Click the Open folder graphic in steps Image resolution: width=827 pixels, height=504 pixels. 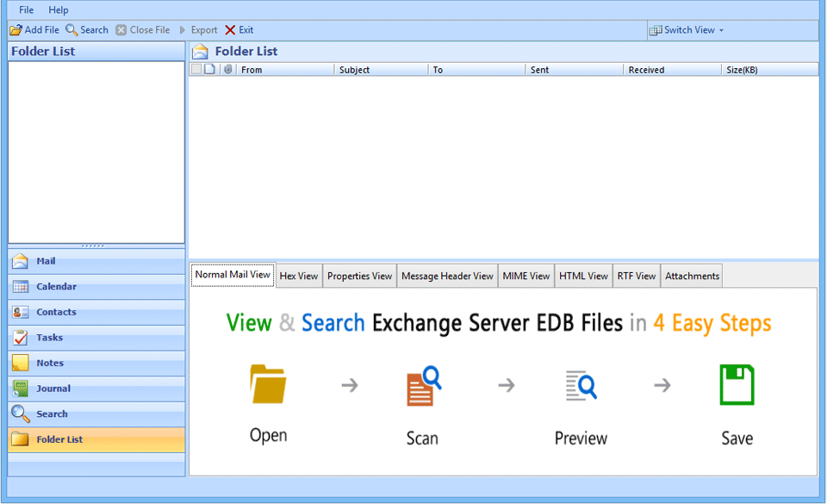(268, 384)
